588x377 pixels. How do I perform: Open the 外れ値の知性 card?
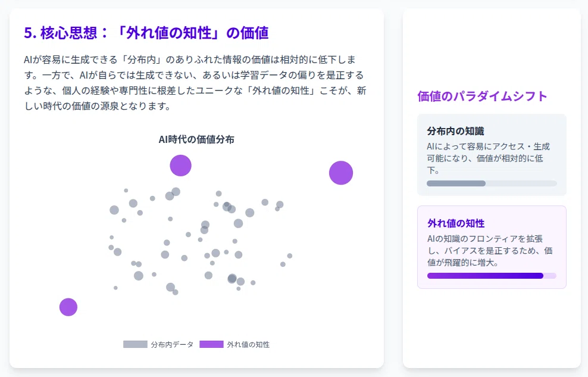[492, 247]
